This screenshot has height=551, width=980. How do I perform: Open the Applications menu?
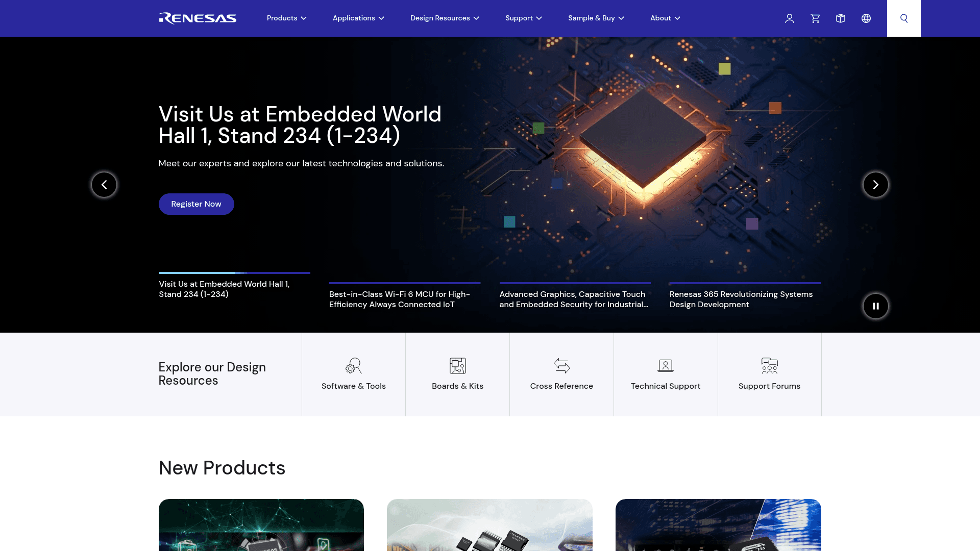(x=358, y=18)
